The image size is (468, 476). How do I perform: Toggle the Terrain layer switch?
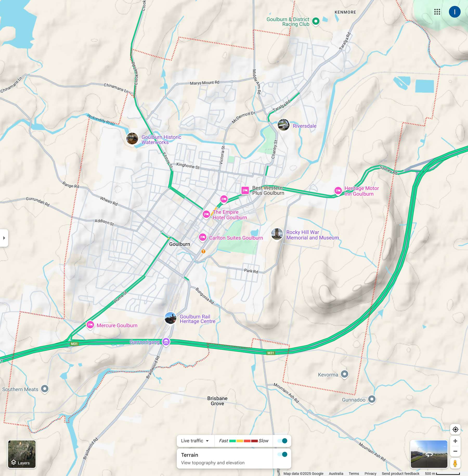[282, 454]
